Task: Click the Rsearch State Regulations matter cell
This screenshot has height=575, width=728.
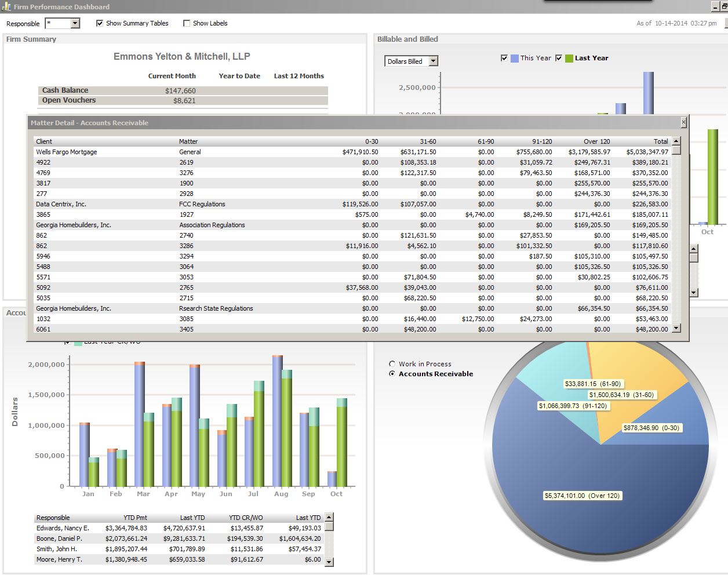Action: [216, 308]
